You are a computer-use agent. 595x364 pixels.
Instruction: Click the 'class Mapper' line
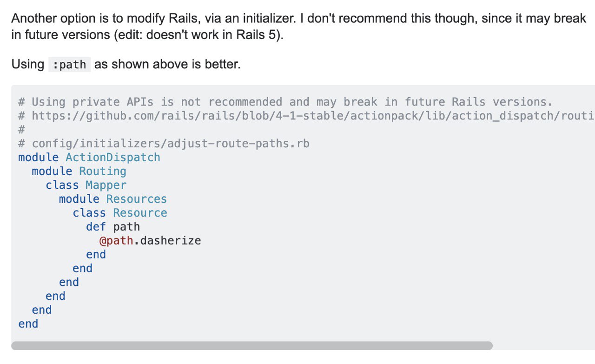click(86, 185)
